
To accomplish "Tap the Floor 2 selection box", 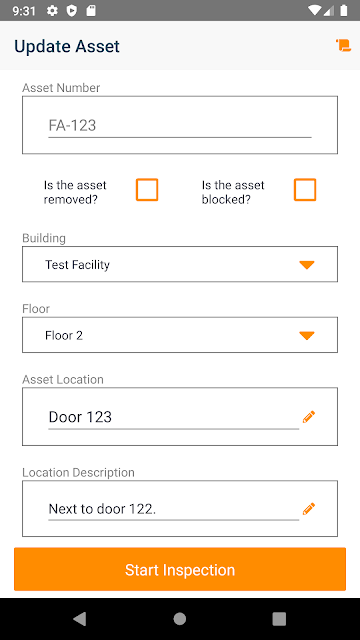I will click(180, 335).
